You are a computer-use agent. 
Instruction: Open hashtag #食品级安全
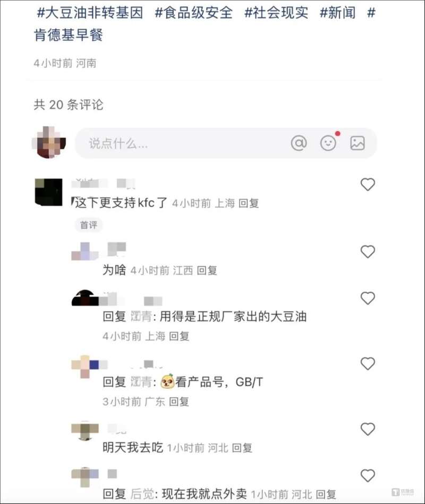(193, 13)
